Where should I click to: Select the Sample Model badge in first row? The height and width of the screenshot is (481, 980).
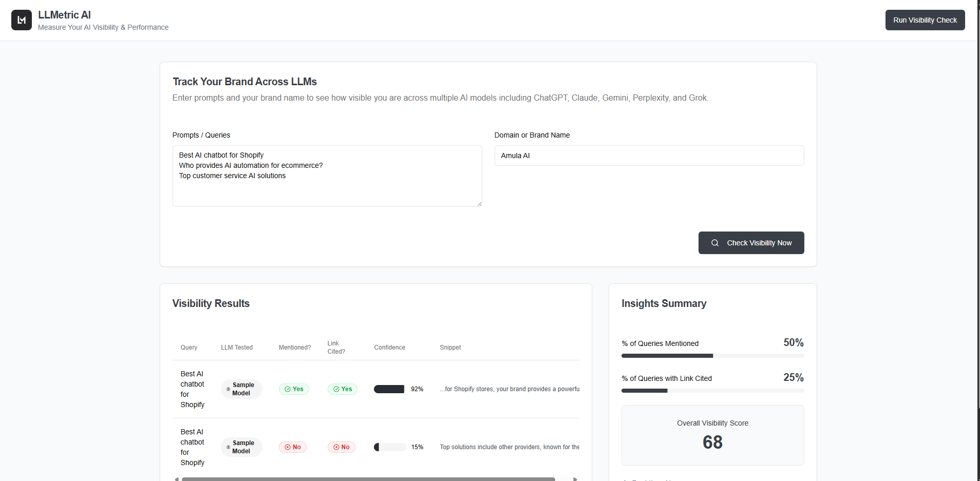pos(241,389)
